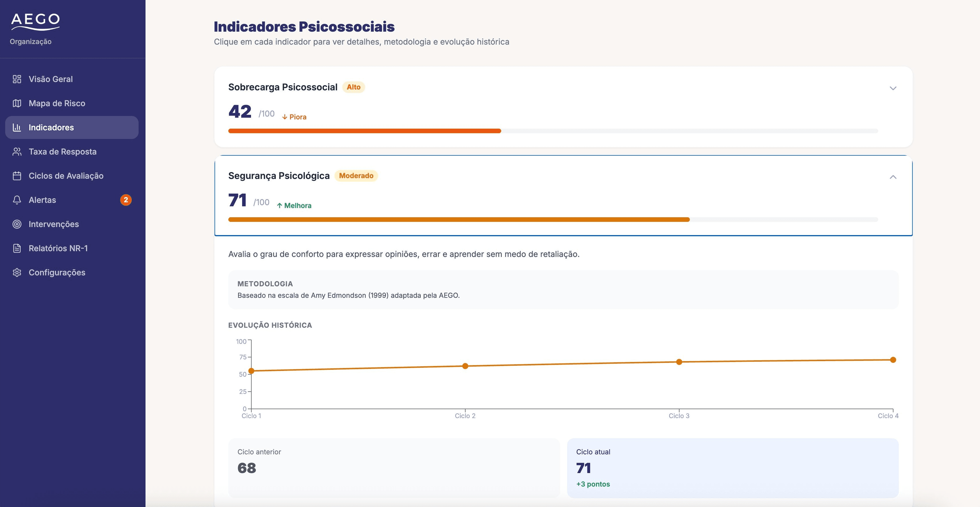Click the Moderado status badge

(356, 176)
